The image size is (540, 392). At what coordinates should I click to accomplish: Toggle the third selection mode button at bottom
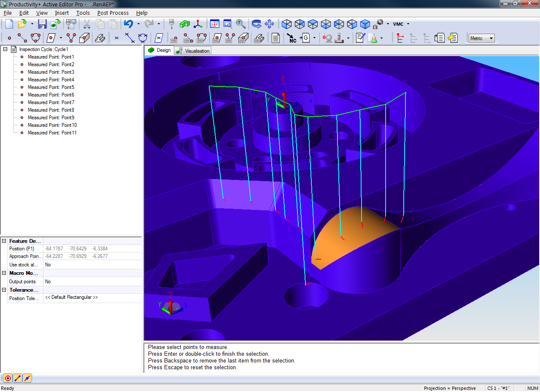tap(27, 378)
